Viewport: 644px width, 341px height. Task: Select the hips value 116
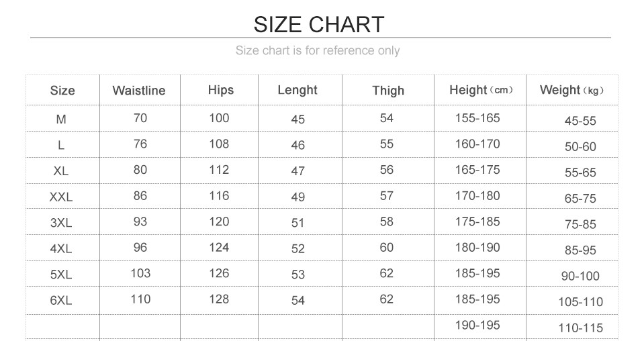tap(219, 195)
